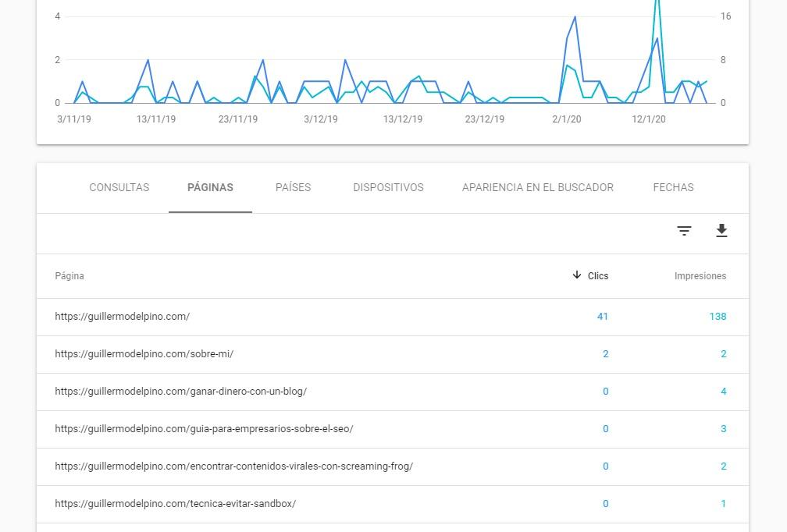This screenshot has height=532, width=787.
Task: Open the ganar-dinero-con-un-blog page row
Action: [180, 392]
